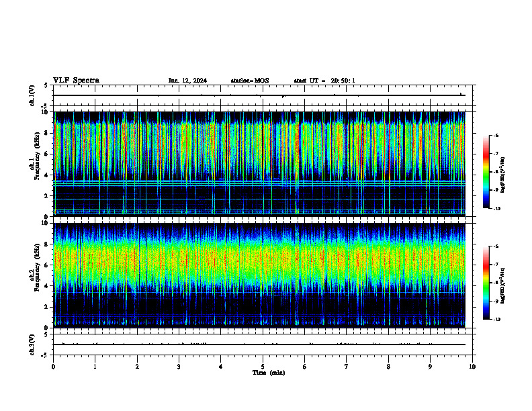Click the ch.2 spectrogram color scale bar

tap(486, 283)
